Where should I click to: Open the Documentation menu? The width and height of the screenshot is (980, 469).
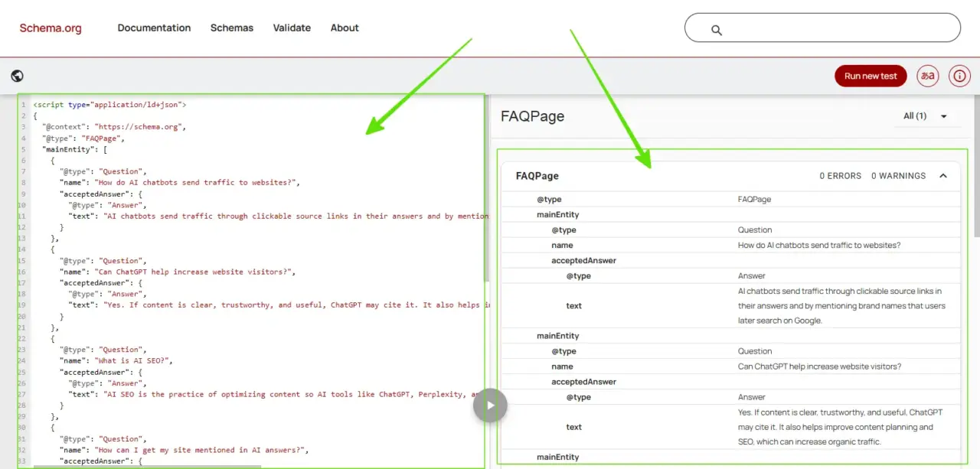tap(154, 28)
